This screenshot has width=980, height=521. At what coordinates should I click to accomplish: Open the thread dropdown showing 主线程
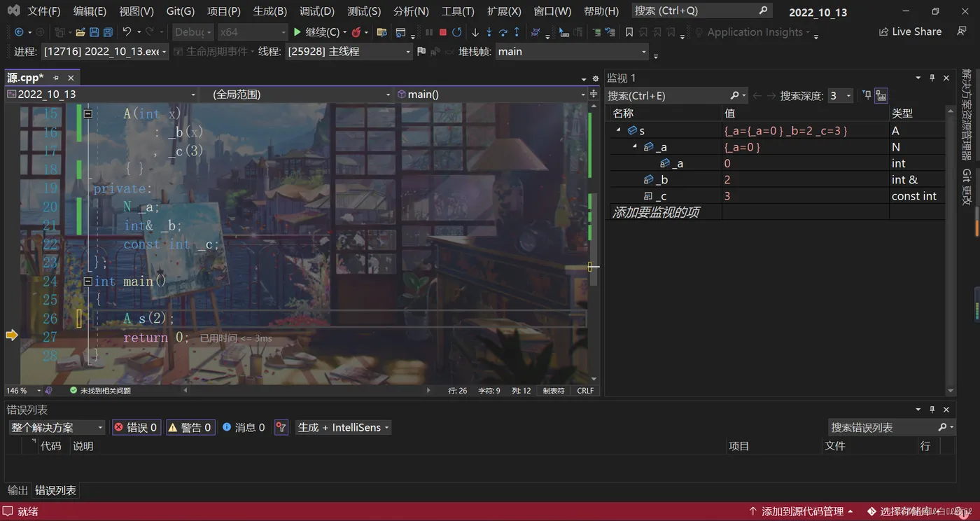349,52
